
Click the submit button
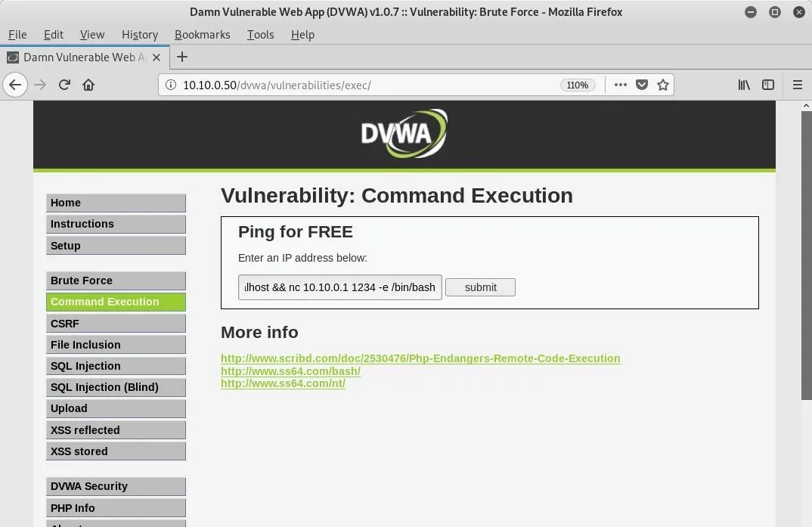coord(480,287)
